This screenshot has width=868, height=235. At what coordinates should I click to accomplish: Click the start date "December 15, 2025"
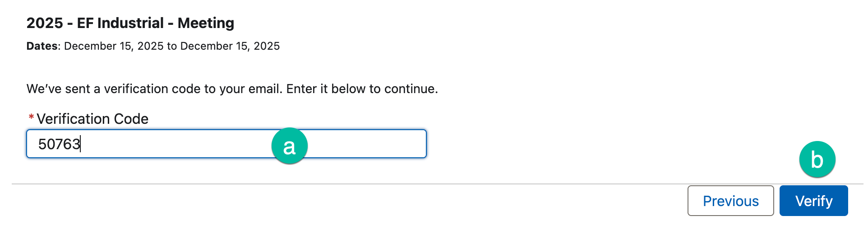click(x=114, y=46)
